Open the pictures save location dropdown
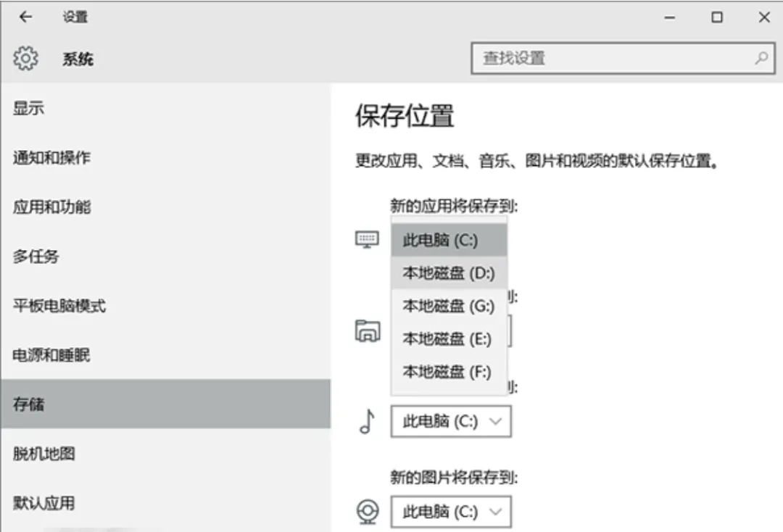This screenshot has height=532, width=783. [451, 512]
